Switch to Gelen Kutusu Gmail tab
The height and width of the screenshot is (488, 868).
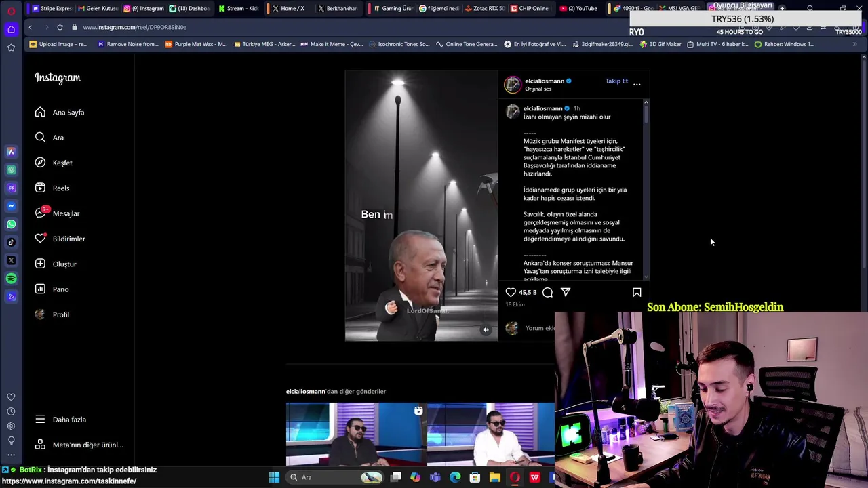pyautogui.click(x=97, y=9)
